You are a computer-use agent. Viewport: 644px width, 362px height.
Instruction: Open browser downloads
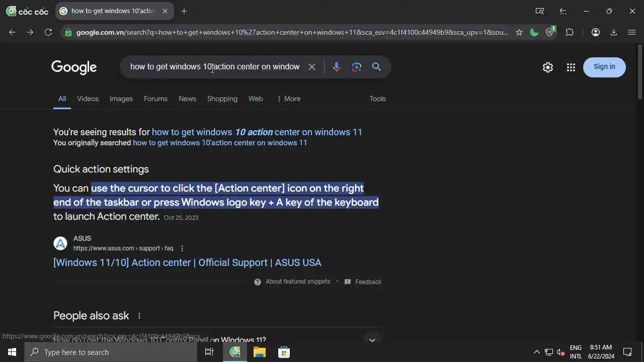coord(614,32)
